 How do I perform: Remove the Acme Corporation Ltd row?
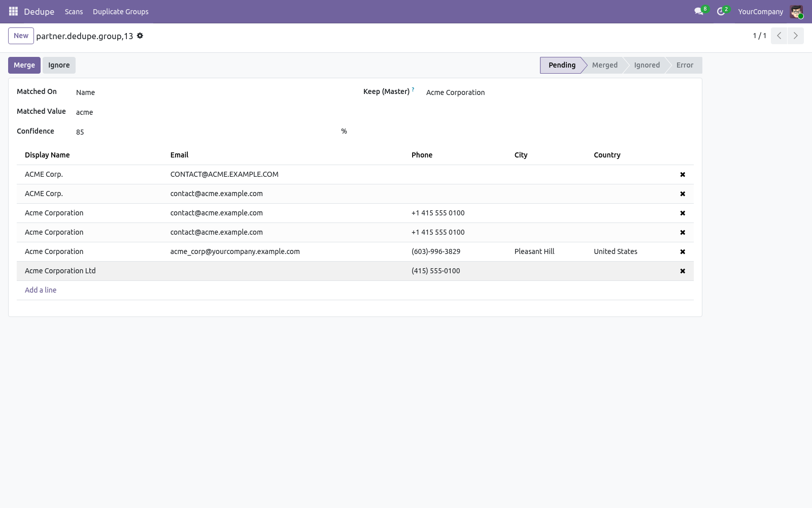(683, 271)
